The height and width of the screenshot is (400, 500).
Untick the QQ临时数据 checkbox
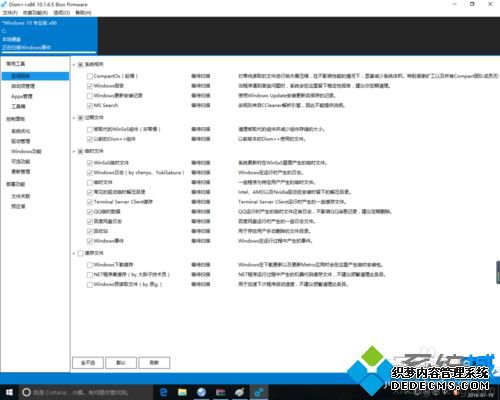90,212
